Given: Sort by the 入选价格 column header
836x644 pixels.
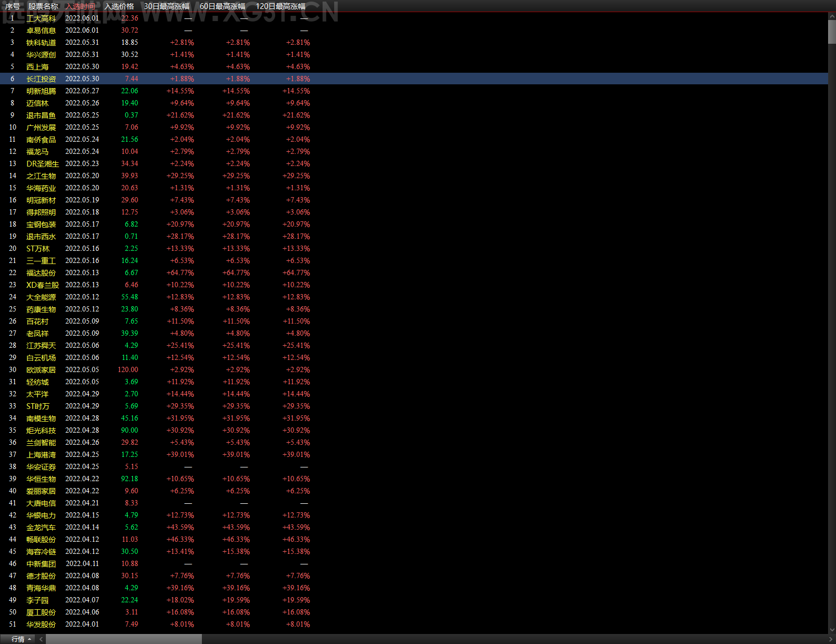Looking at the screenshot, I should point(119,6).
